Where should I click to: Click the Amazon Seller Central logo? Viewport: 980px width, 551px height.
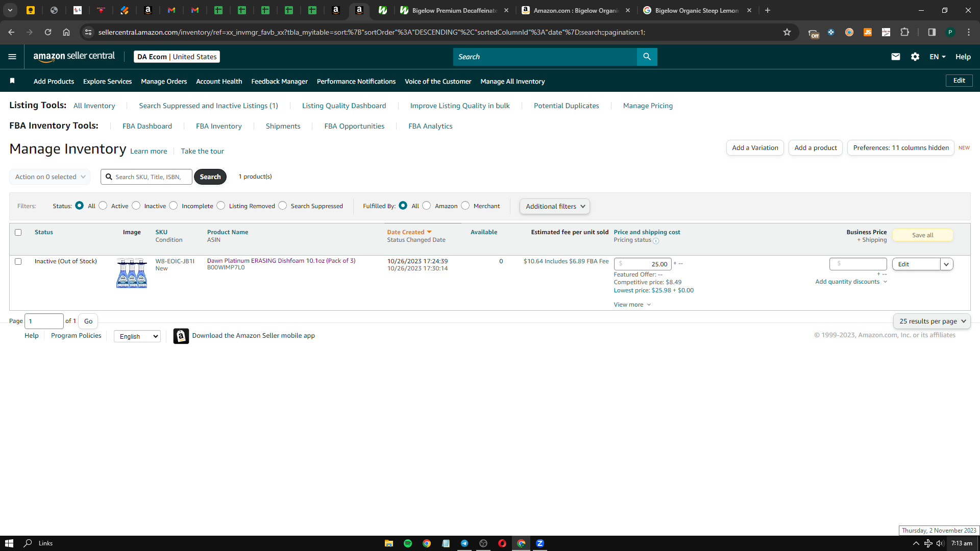(74, 57)
